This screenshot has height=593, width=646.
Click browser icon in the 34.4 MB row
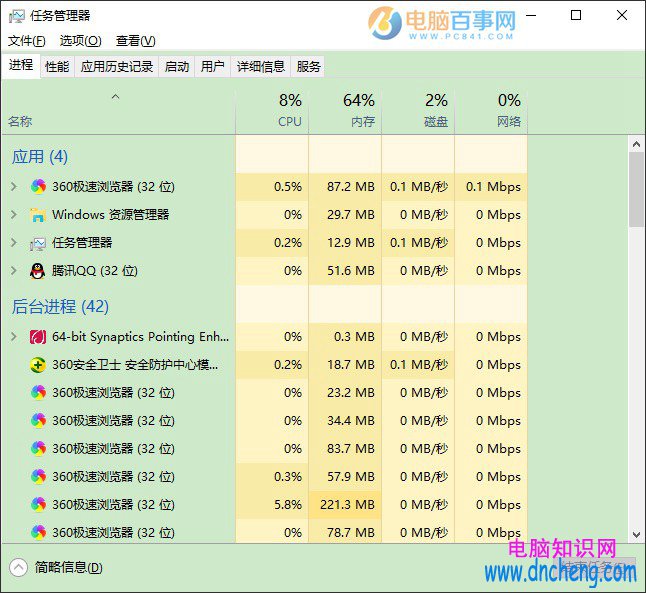[38, 421]
